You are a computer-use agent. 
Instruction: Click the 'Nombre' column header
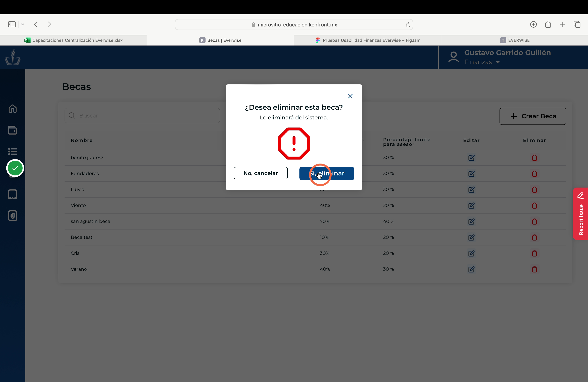tap(81, 140)
